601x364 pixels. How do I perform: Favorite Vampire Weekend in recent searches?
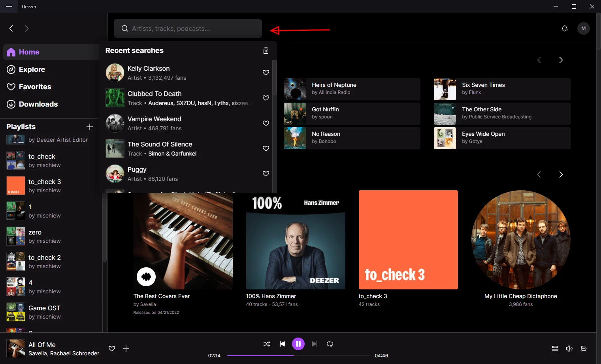click(266, 123)
